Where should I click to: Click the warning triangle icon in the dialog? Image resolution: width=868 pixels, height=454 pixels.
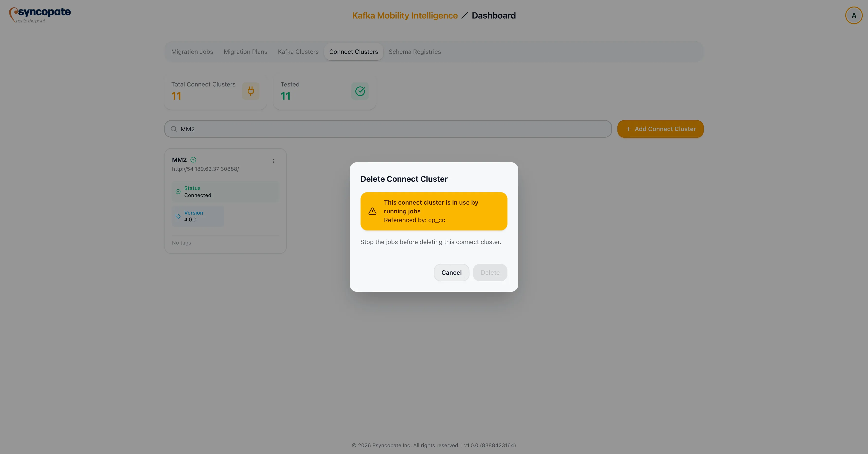coord(372,211)
